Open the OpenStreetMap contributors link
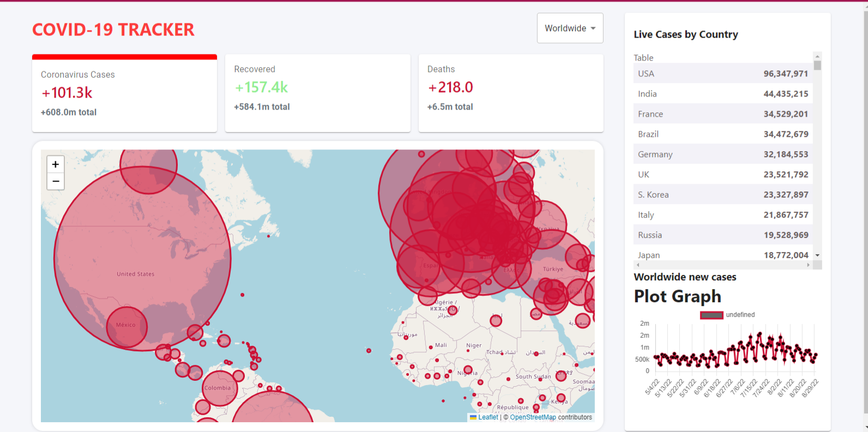The height and width of the screenshot is (432, 868). pyautogui.click(x=533, y=417)
